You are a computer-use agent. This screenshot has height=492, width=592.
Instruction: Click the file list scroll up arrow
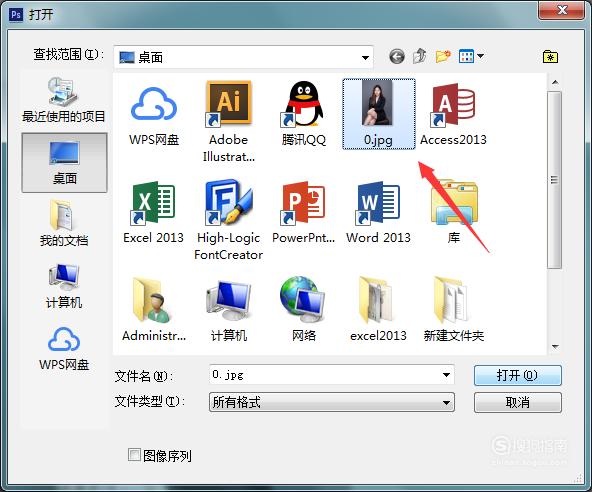(555, 82)
